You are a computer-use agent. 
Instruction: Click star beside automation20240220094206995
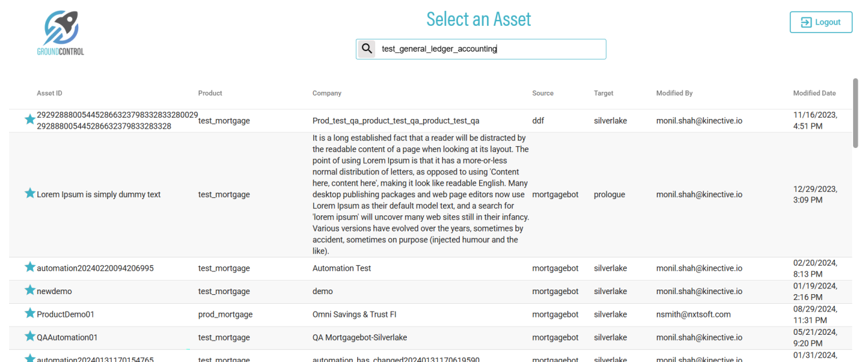coord(30,267)
